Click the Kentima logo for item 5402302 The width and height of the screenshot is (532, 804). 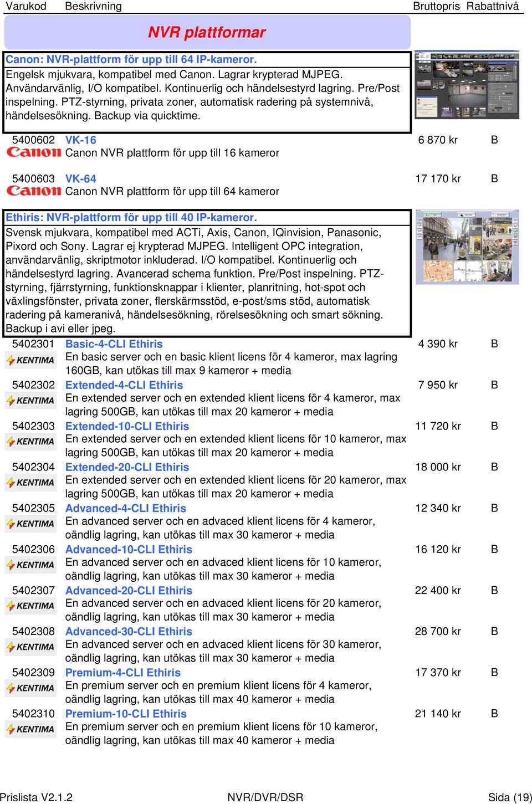point(30,401)
